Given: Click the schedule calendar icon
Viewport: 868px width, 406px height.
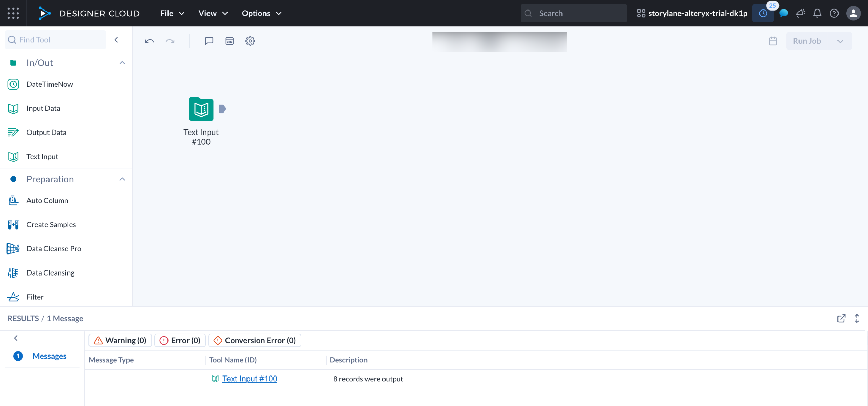Looking at the screenshot, I should tap(773, 41).
